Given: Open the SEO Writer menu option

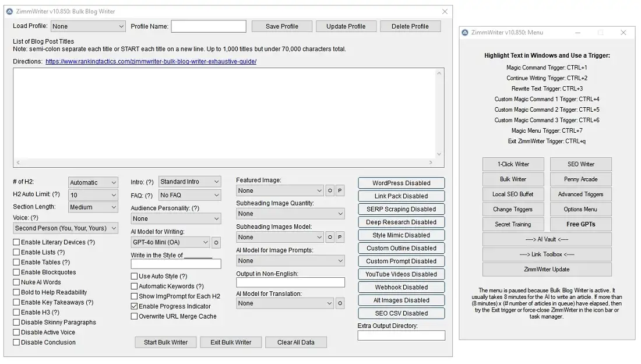Looking at the screenshot, I should point(580,164).
